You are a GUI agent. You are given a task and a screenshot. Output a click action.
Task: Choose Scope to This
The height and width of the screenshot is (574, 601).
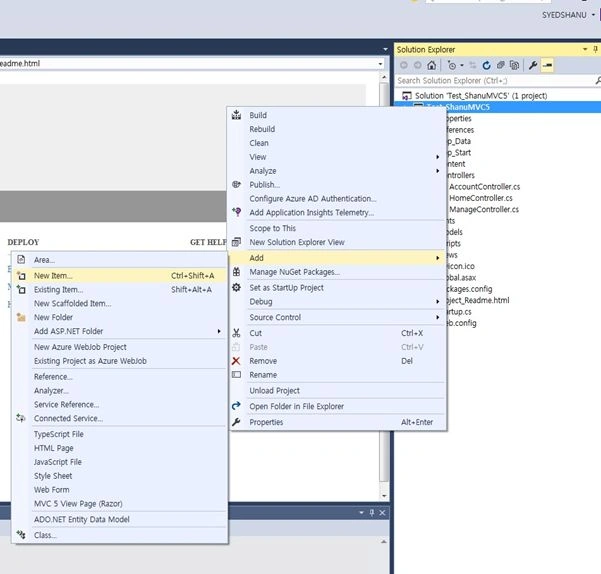pyautogui.click(x=337, y=228)
